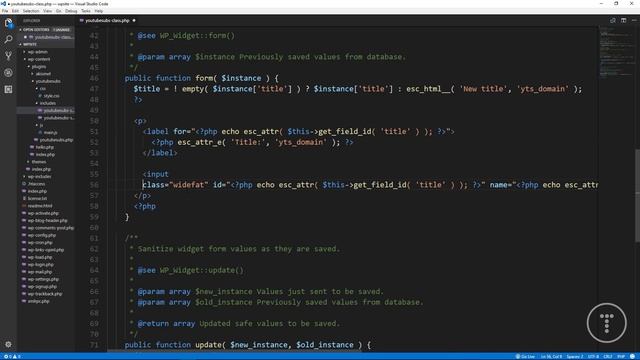The width and height of the screenshot is (640, 360).
Task: Expand the themes folder
Action: point(38,162)
